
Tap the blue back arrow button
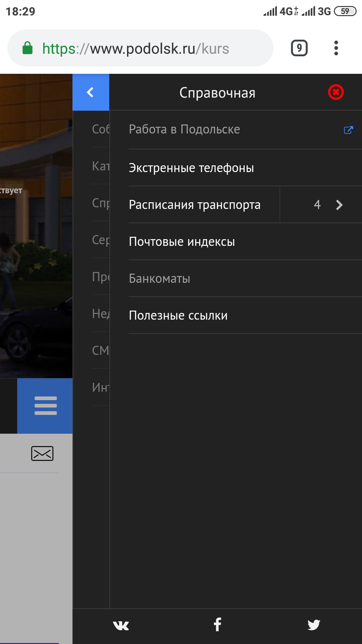(x=90, y=92)
